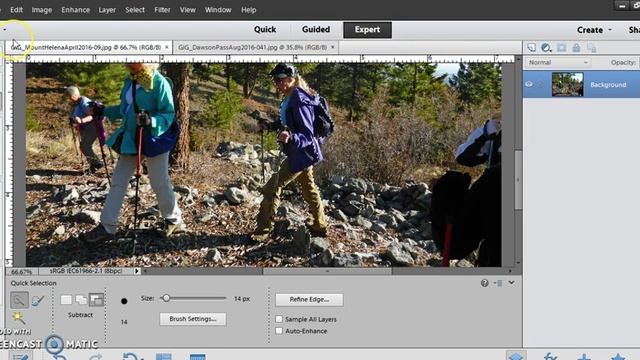Click the Lock Transparent Pixels icon
Viewport: 640px width, 360px height.
[591, 48]
